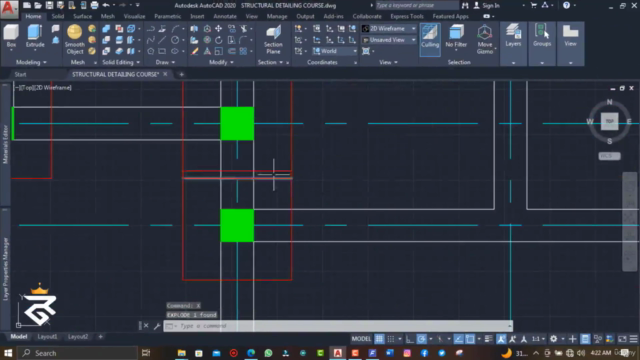The image size is (640, 360).
Task: Open the 2D Wireframe visual style dropdown
Action: click(x=389, y=29)
